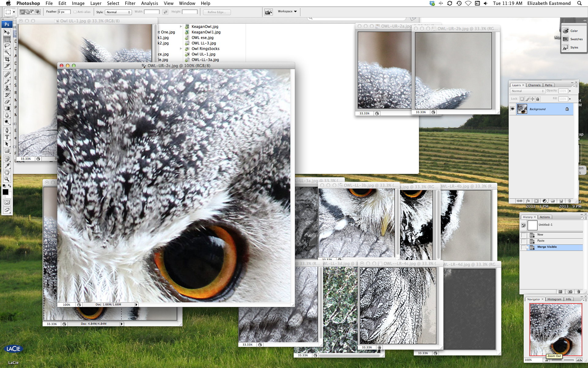
Task: Toggle Quick Mask mode button
Action: [7, 202]
